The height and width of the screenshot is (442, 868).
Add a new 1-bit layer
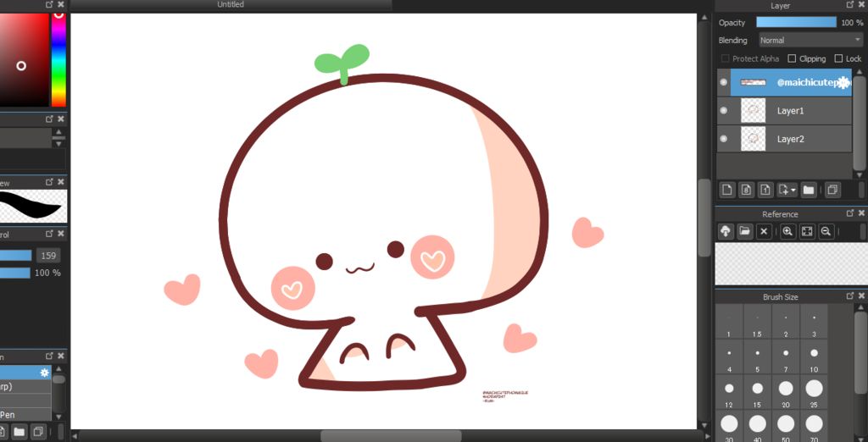coord(765,191)
